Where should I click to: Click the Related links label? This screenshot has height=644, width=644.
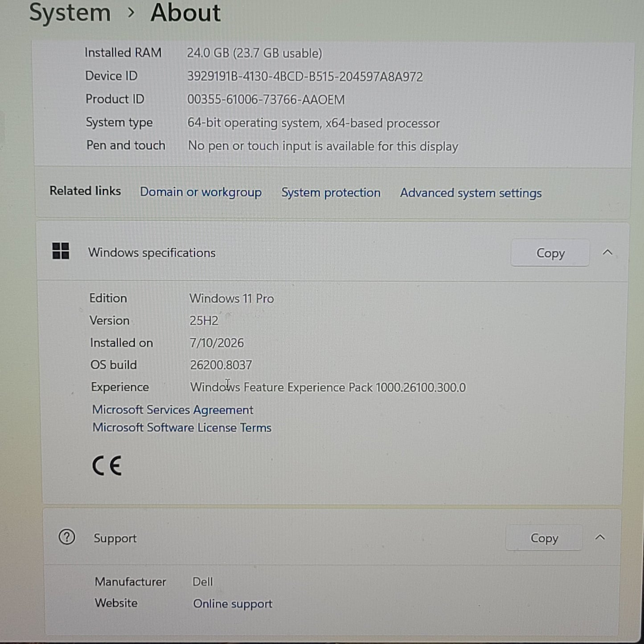tap(85, 191)
